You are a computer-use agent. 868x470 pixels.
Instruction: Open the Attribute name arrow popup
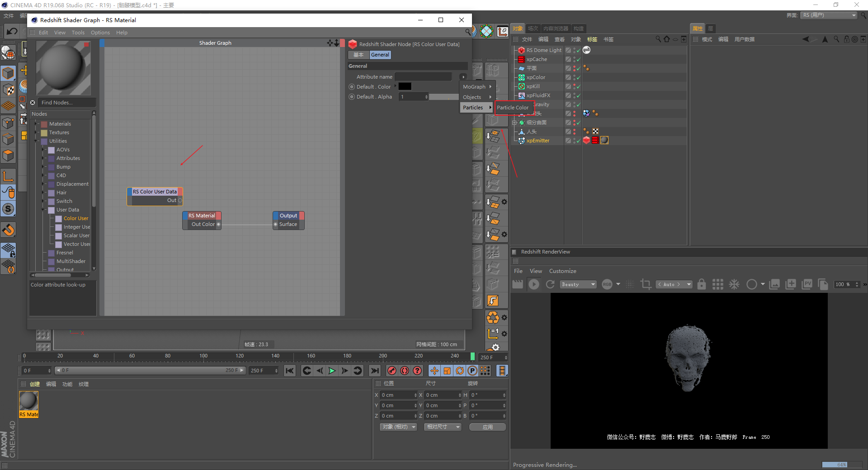tap(463, 77)
